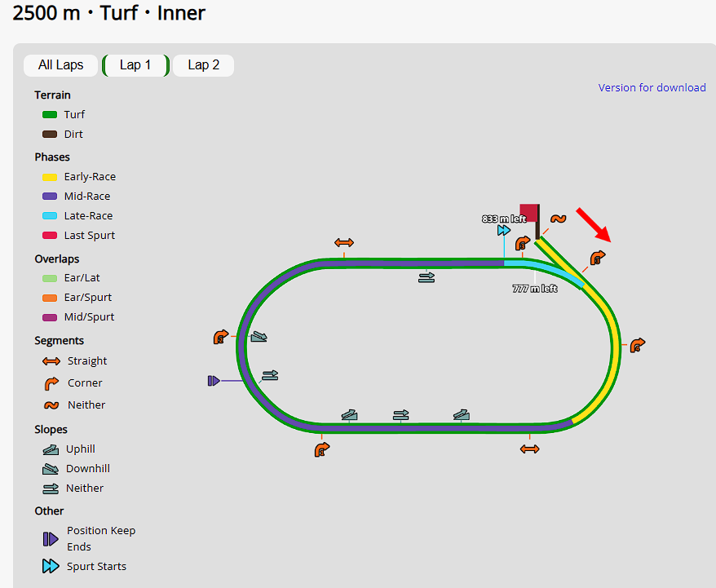Viewport: 716px width, 588px height.
Task: Click the Phases legend heading
Action: [x=52, y=157]
